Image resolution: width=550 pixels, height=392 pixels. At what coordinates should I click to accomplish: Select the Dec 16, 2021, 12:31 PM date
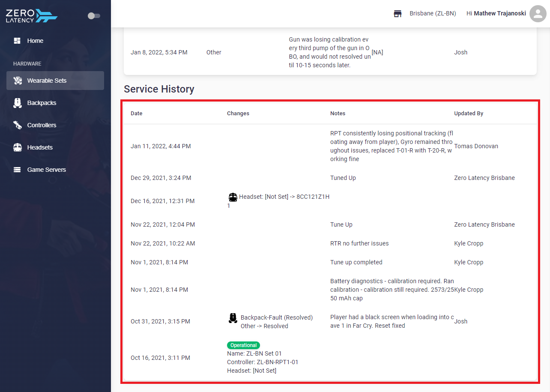pyautogui.click(x=163, y=201)
